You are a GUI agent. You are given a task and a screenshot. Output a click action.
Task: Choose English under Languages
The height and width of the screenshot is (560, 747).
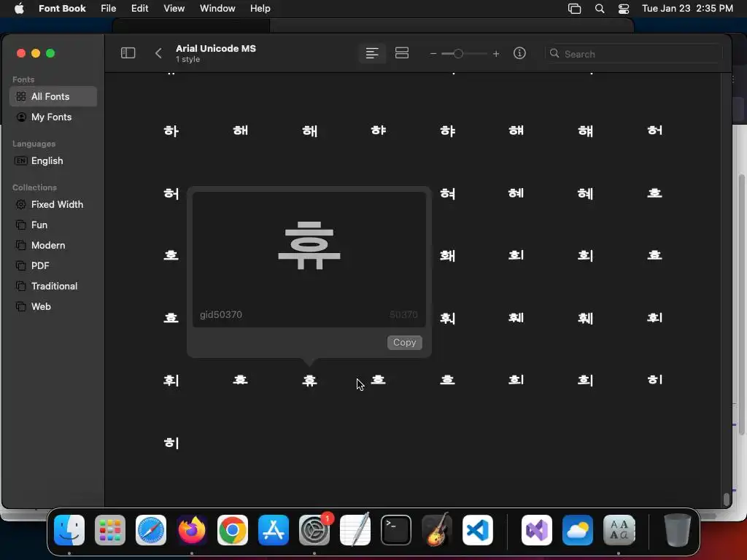53,161
